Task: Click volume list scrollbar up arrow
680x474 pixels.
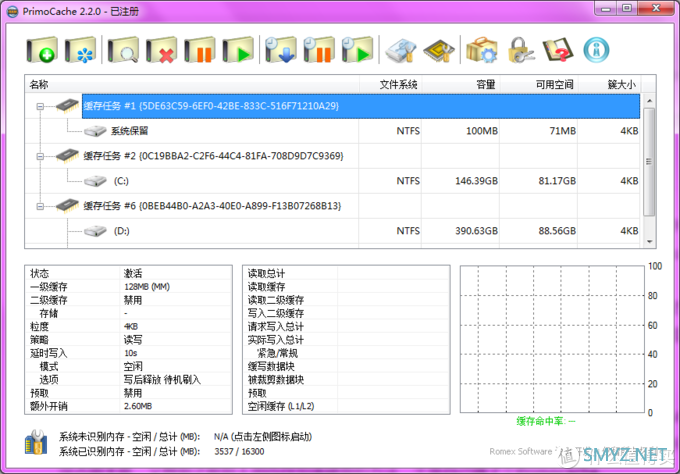Action: pos(649,101)
